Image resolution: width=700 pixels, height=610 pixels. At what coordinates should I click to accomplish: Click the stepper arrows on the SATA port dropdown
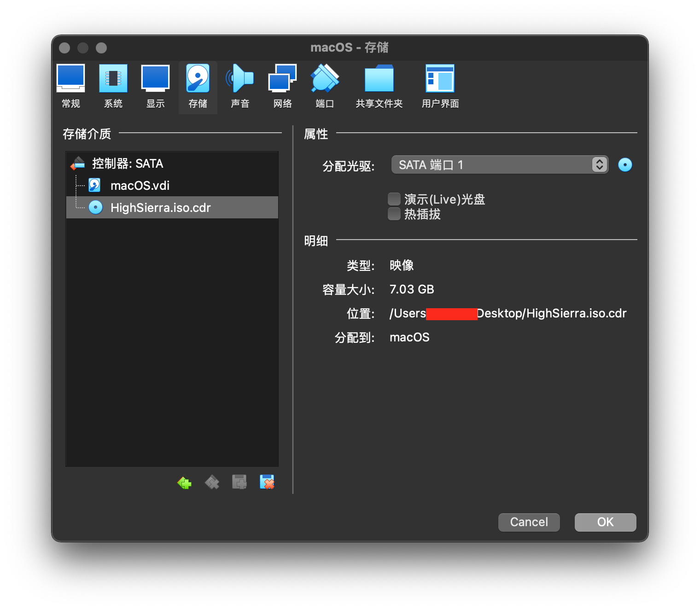pos(599,164)
